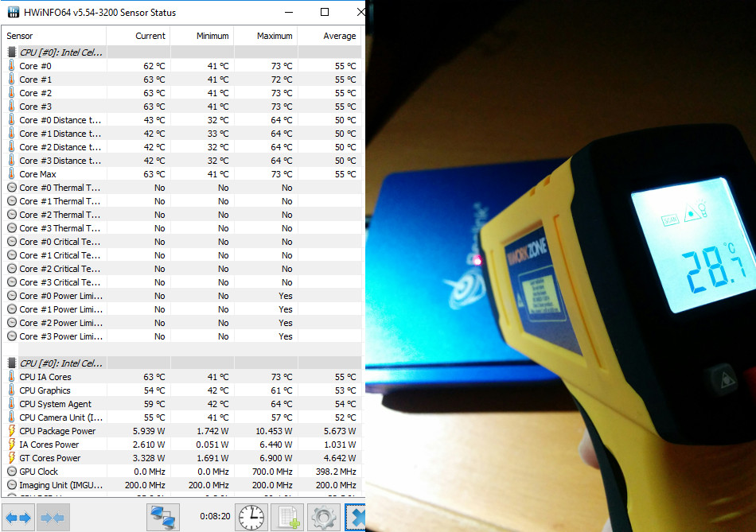The width and height of the screenshot is (756, 532).
Task: Select the Core #0 Distance t... row
Action: pyautogui.click(x=183, y=119)
